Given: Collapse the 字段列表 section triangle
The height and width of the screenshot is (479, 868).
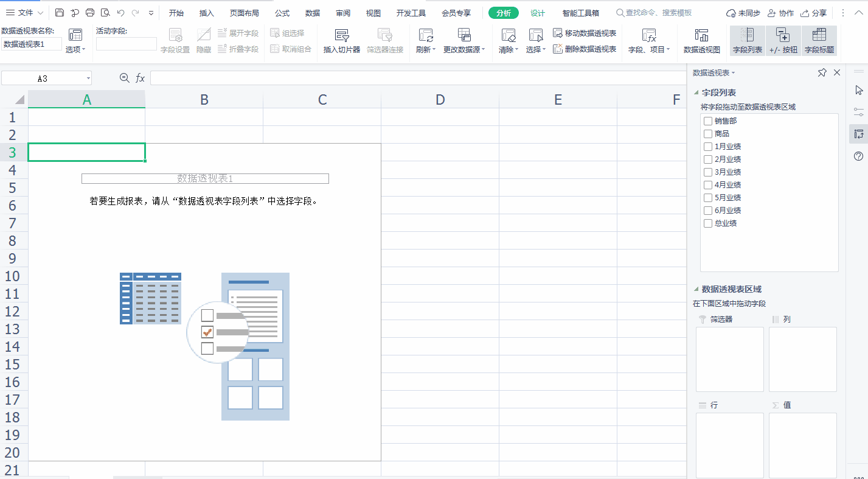Looking at the screenshot, I should [x=696, y=93].
